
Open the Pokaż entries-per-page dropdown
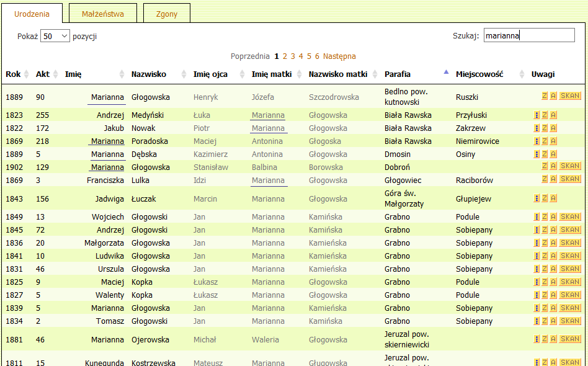(x=55, y=37)
